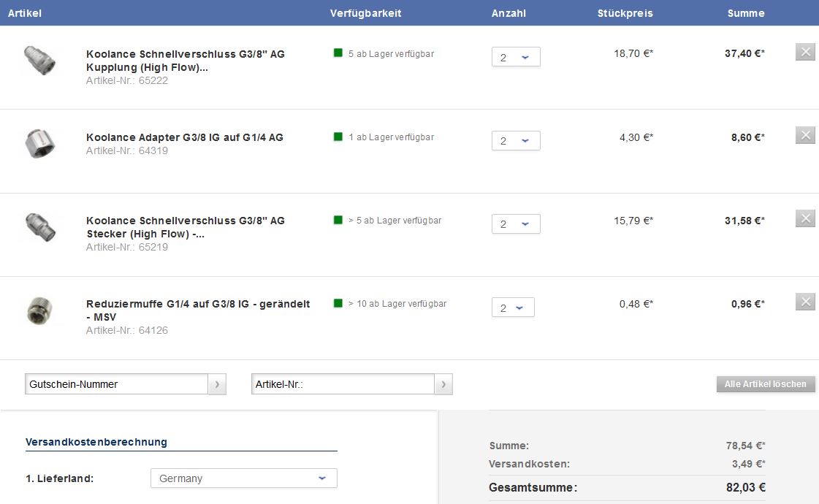Submit Artikel-Nr. with arrow button
The image size is (819, 504).
coord(443,384)
